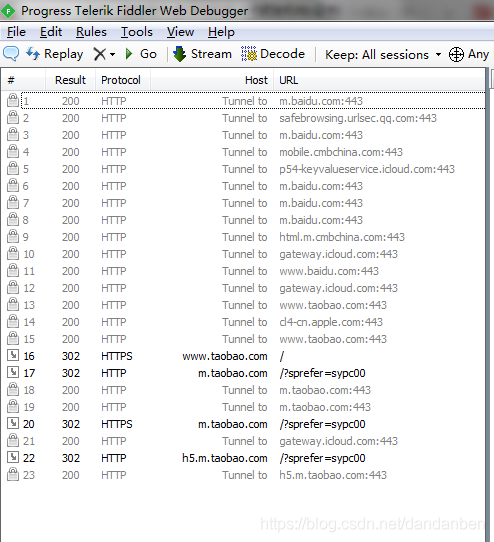Toggle the Decode toolbar icon
The height and width of the screenshot is (542, 494).
249,54
